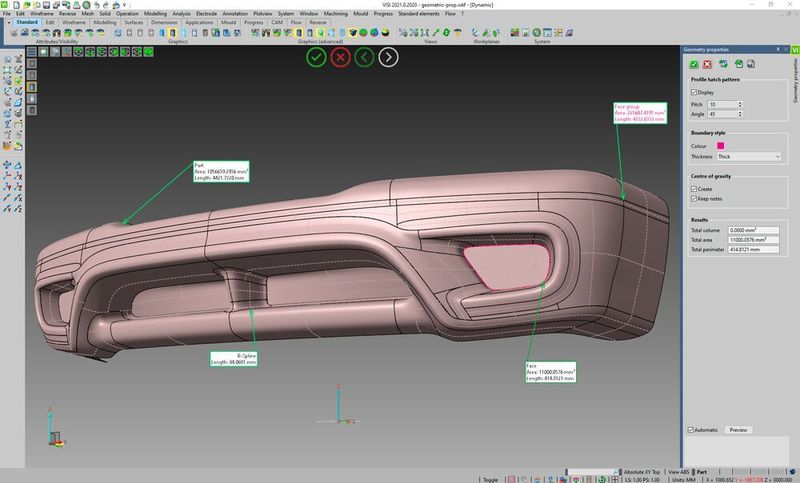Uncheck the Display hatch pattern checkbox
The height and width of the screenshot is (483, 800).
[694, 92]
